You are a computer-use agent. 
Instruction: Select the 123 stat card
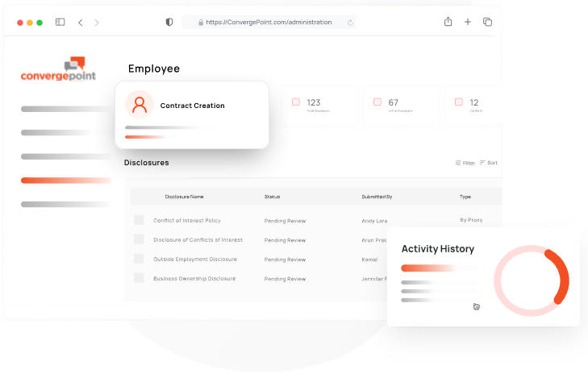tap(319, 105)
